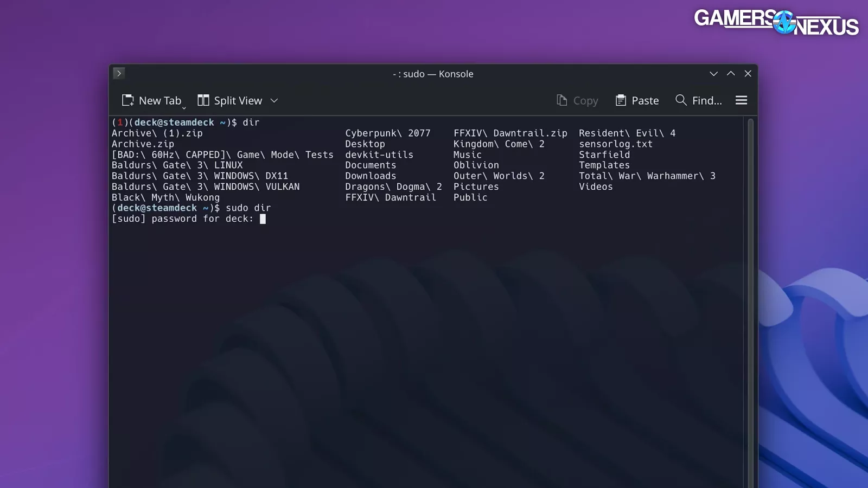868x488 pixels.
Task: Click 'Baldurs\ Gate\ 3\ LINUX' entry
Action: tap(177, 165)
